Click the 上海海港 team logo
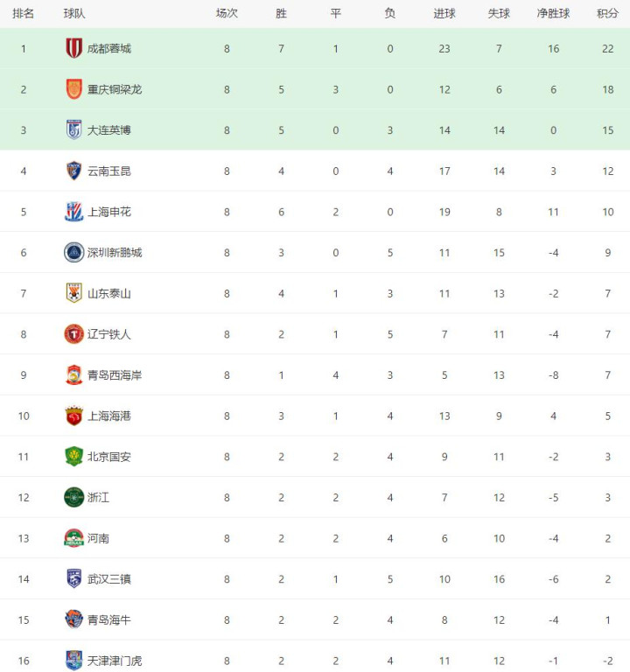The image size is (630, 672). click(x=74, y=416)
